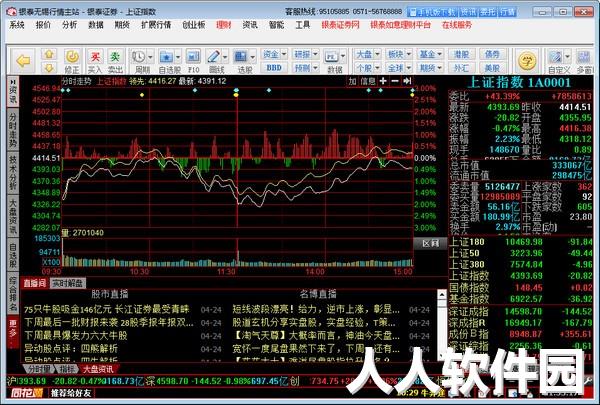The height and width of the screenshot is (405, 600).
Task: Click the BBD button
Action: [274, 68]
